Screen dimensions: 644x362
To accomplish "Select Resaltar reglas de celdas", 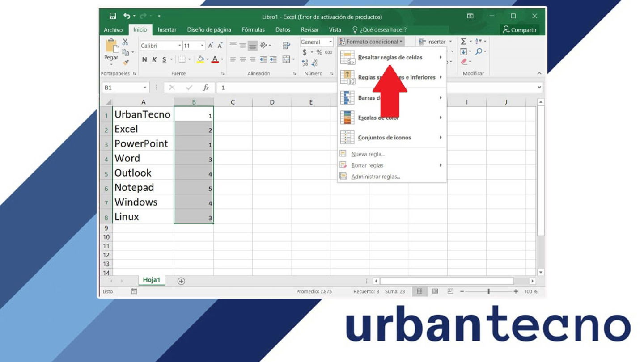I will click(392, 57).
